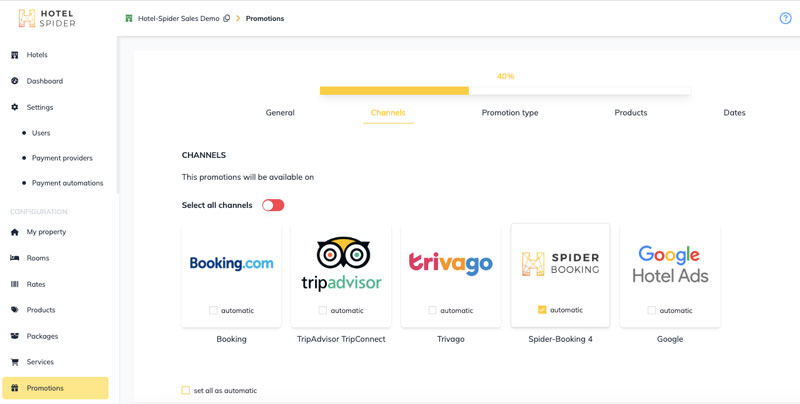Check automatic for the Booking channel
Viewport: 800px width, 404px height.
(x=213, y=310)
